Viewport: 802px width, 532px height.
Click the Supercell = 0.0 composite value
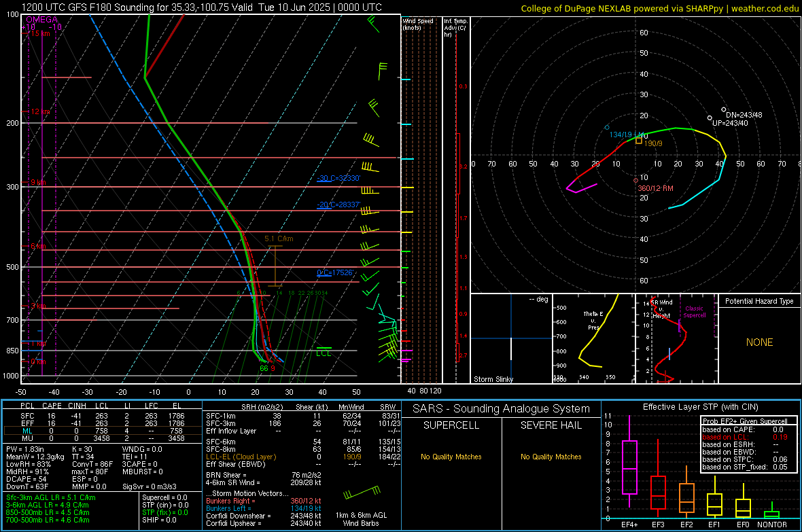point(164,497)
